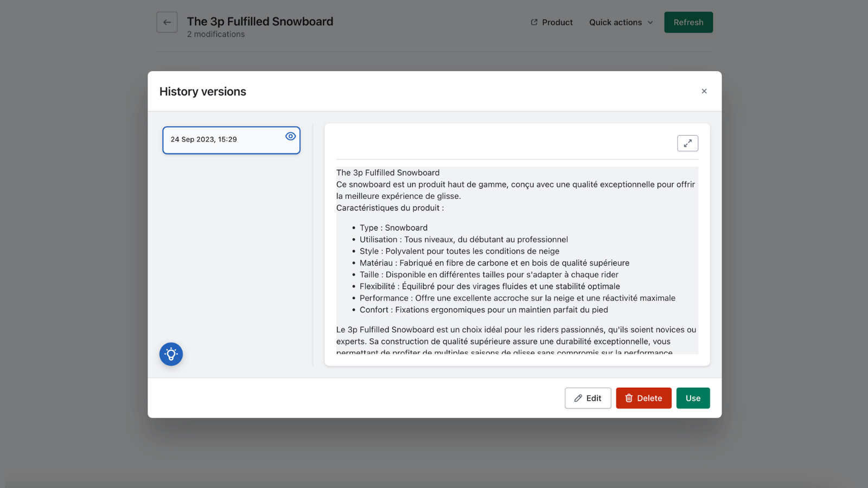Open the lightbulb tips button
Screen dimensions: 868x488
[x=171, y=354]
